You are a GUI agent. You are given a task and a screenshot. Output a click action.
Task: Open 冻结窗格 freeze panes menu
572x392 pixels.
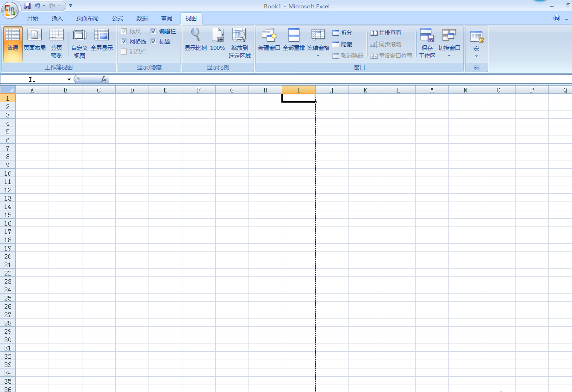pos(318,43)
